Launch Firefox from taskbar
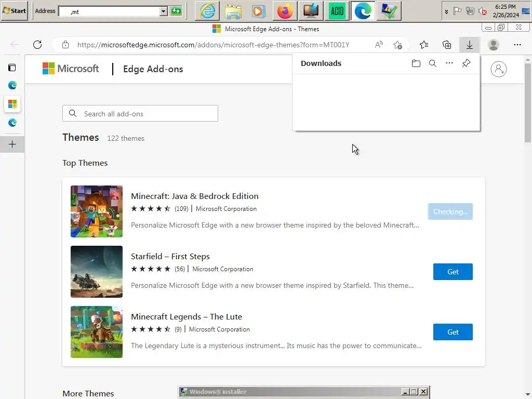 tap(285, 11)
